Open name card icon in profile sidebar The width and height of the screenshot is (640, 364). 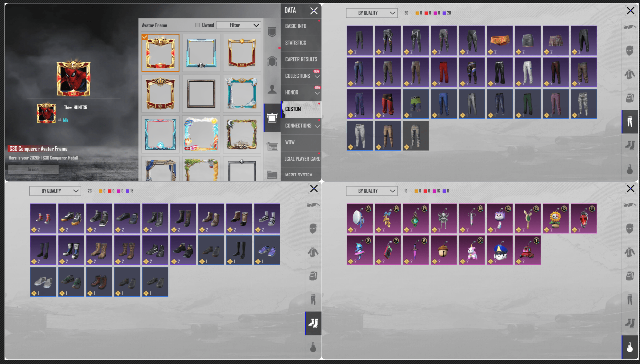pyautogui.click(x=272, y=146)
